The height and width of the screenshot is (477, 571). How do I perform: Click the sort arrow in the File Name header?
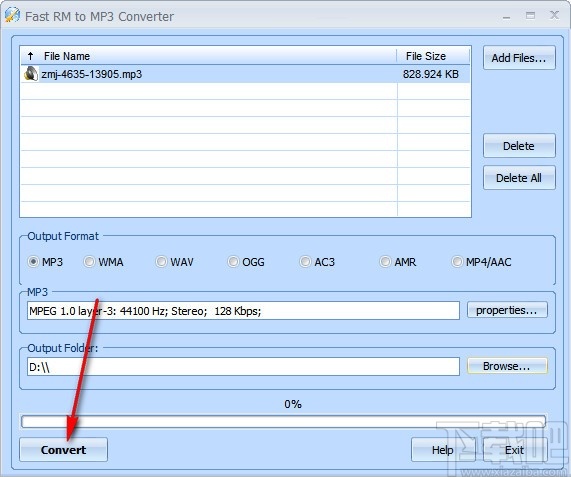31,56
